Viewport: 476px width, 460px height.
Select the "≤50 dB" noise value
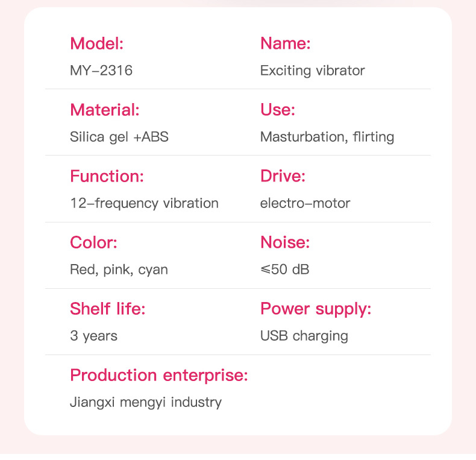[284, 269]
